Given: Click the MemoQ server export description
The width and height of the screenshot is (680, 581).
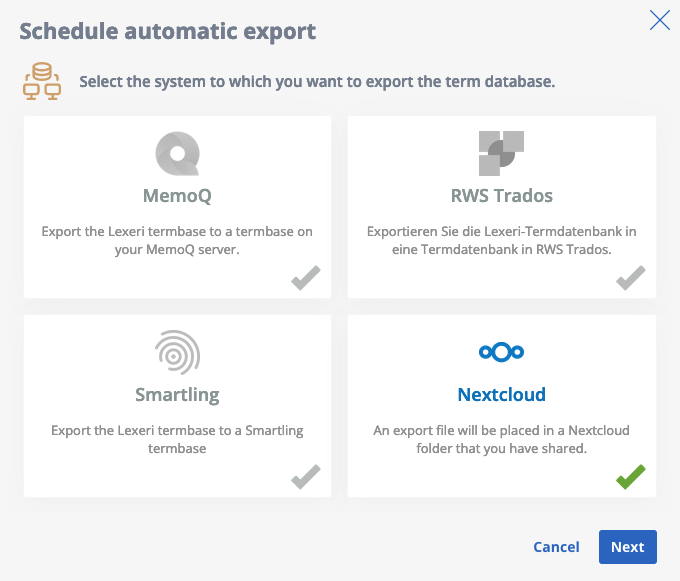Looking at the screenshot, I should point(177,241).
